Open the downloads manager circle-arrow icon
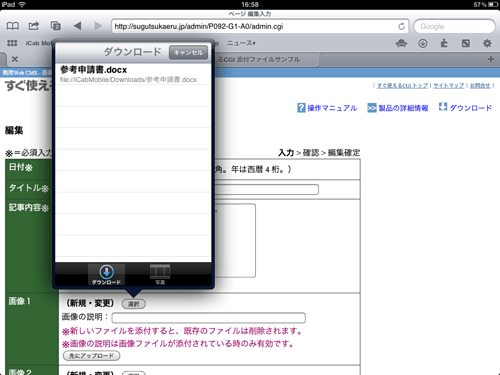500x375 pixels. pyautogui.click(x=423, y=43)
